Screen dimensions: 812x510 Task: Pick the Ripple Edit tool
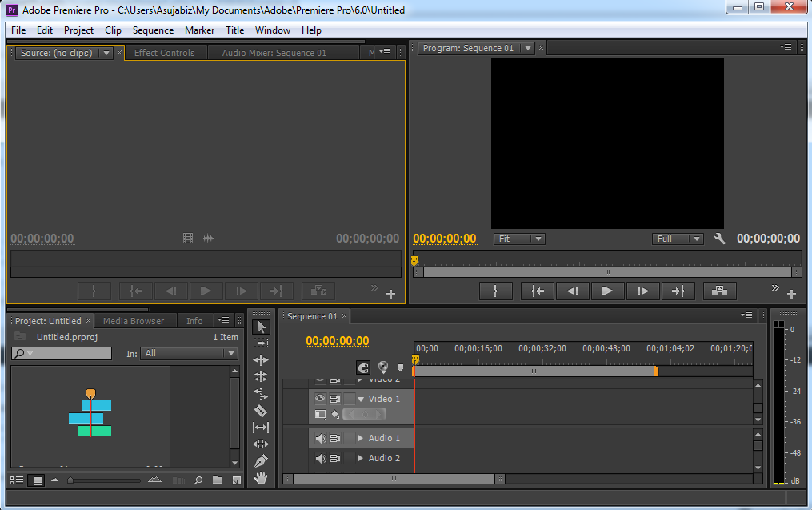[x=261, y=360]
